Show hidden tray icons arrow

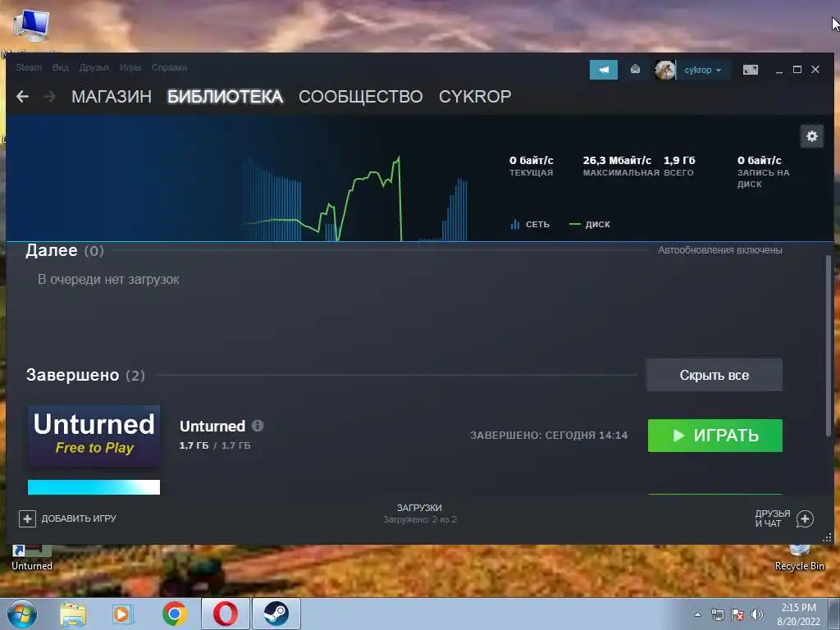(x=697, y=614)
